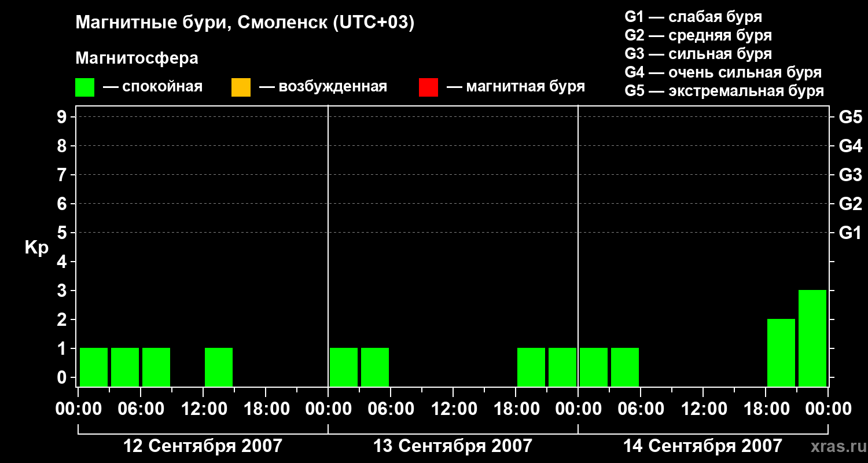This screenshot has width=868, height=463.
Task: Click the G4 label on right axis
Action: coord(851,146)
